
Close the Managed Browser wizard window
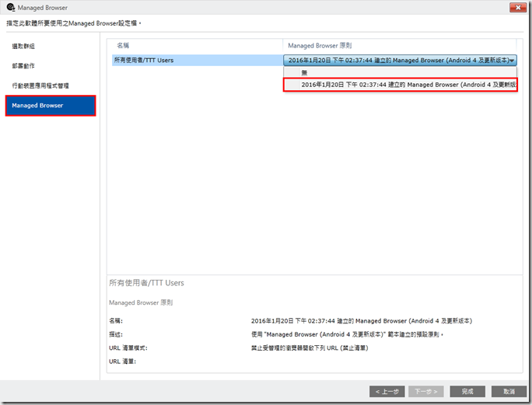click(x=516, y=8)
